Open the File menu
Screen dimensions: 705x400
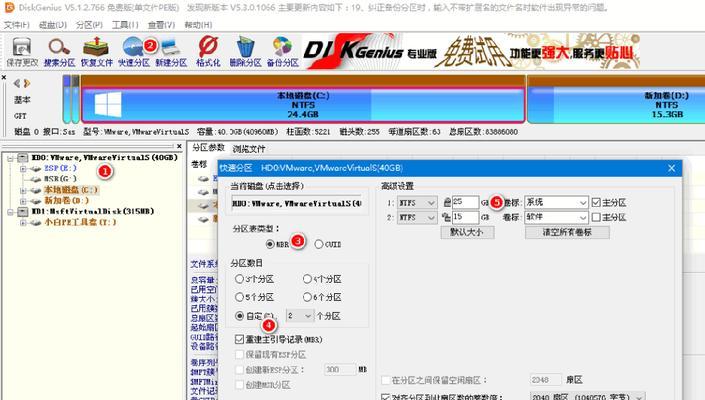pyautogui.click(x=17, y=25)
